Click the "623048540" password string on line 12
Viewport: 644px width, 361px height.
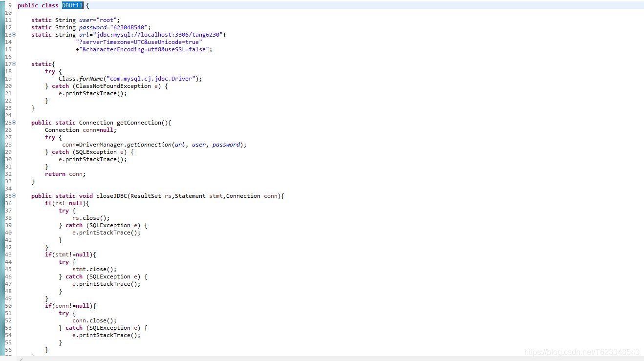coord(130,27)
